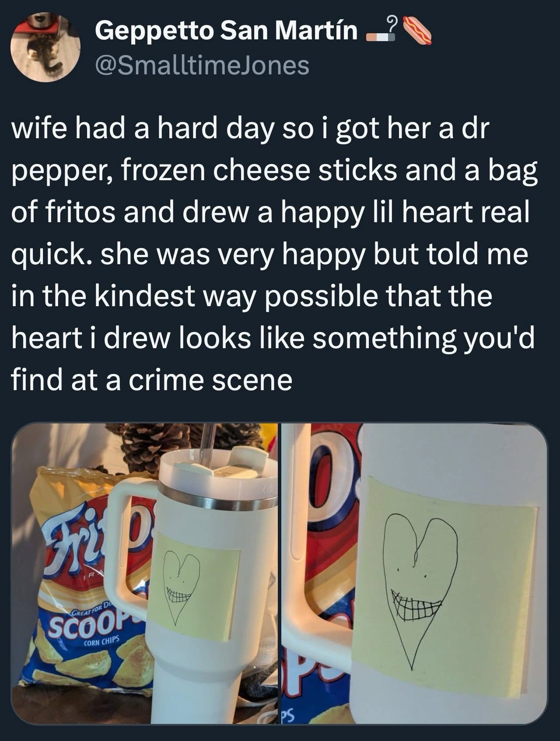Open the left photo of tumbler and Fritos
The height and width of the screenshot is (741, 560).
(x=145, y=573)
